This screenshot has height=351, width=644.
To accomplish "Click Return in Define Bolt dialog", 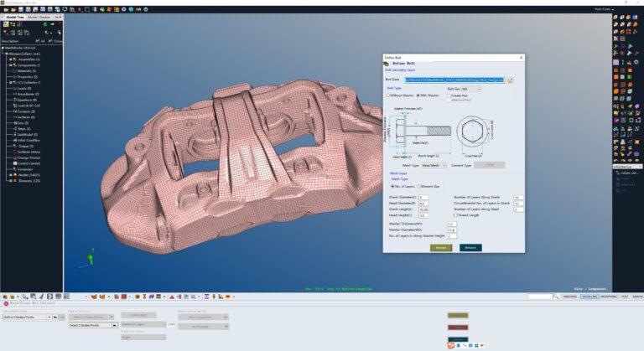I will pos(470,248).
